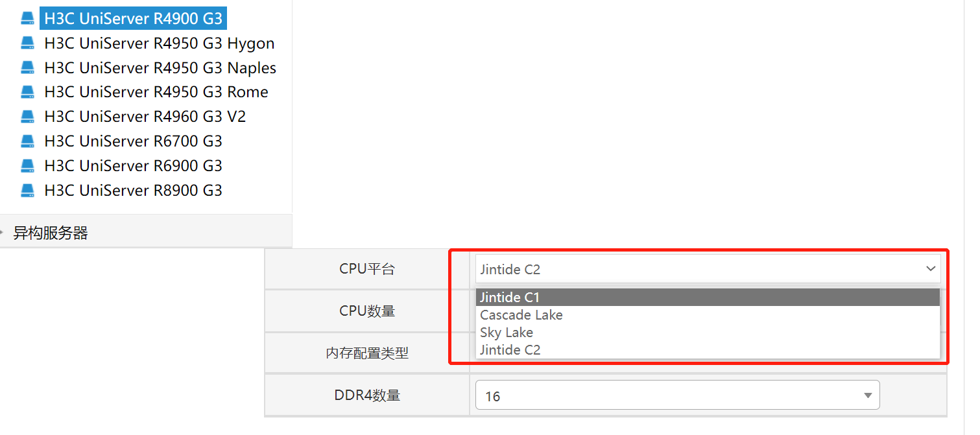Open the DDR4数量 dropdown
980x435 pixels.
pyautogui.click(x=677, y=395)
